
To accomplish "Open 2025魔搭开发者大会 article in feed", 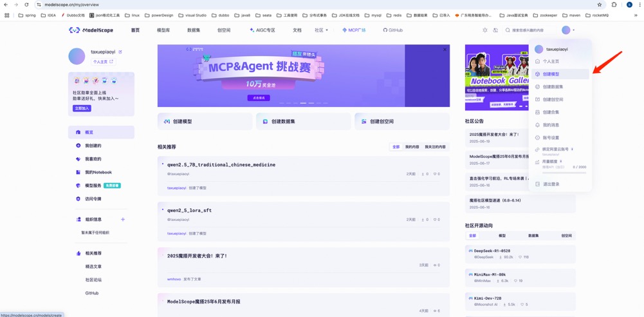I will tap(197, 256).
